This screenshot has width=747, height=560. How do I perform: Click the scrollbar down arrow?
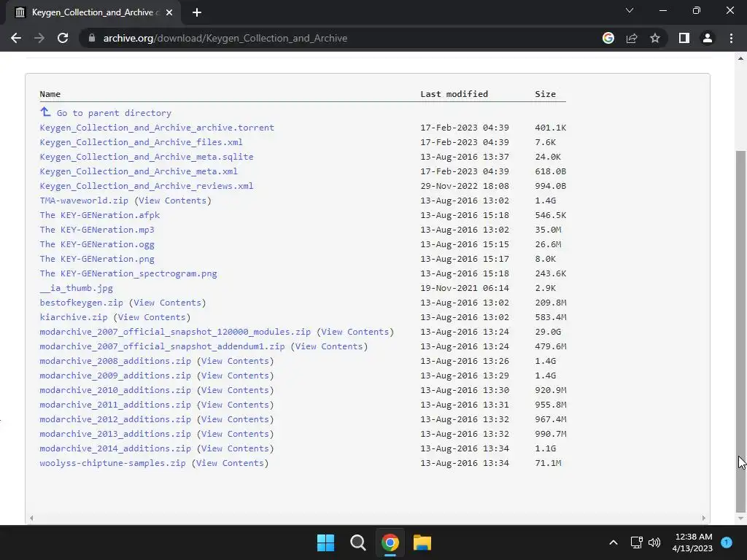[x=740, y=518]
